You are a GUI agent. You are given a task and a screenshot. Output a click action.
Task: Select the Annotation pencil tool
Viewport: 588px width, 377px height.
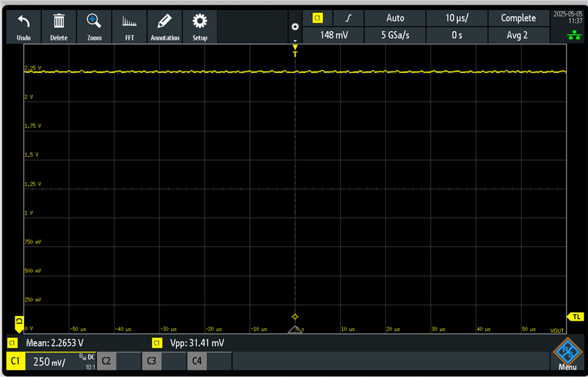pyautogui.click(x=165, y=26)
